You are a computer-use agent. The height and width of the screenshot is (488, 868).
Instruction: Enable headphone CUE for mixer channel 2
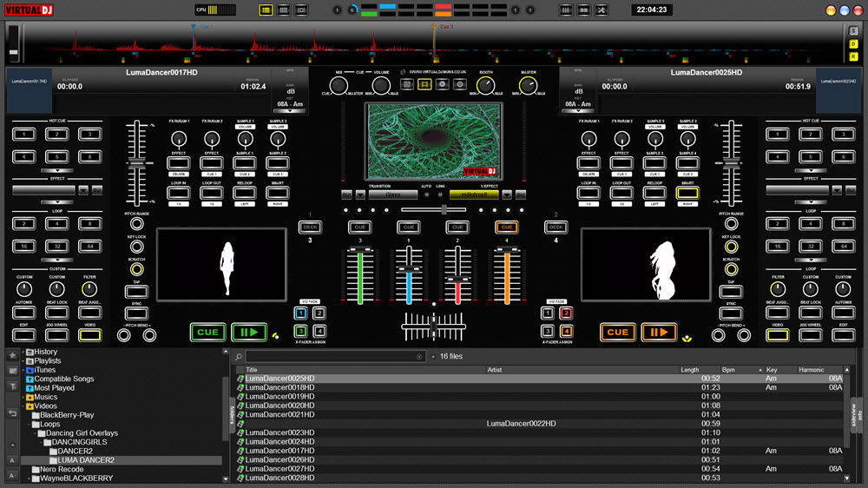coord(457,228)
